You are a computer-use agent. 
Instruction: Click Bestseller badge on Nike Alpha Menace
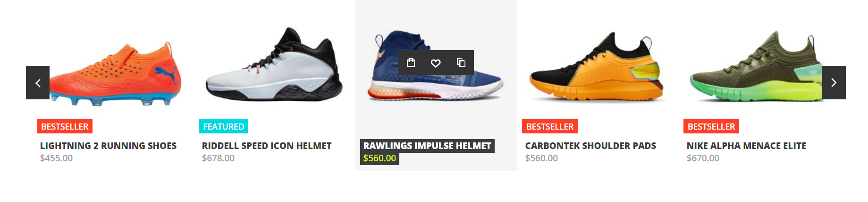(711, 126)
